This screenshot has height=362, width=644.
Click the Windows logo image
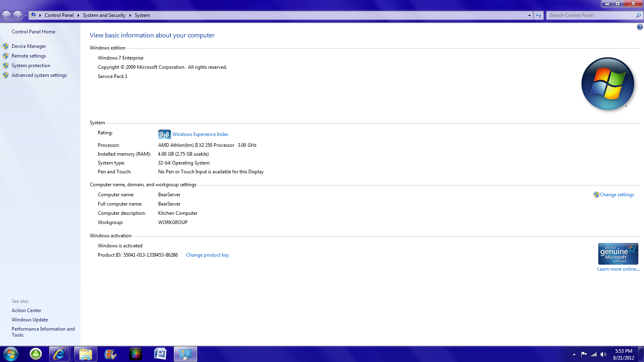tap(608, 84)
